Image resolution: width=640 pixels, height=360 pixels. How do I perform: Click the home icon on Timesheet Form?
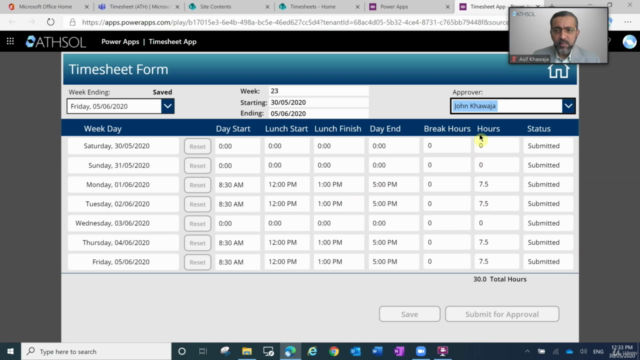tap(558, 71)
